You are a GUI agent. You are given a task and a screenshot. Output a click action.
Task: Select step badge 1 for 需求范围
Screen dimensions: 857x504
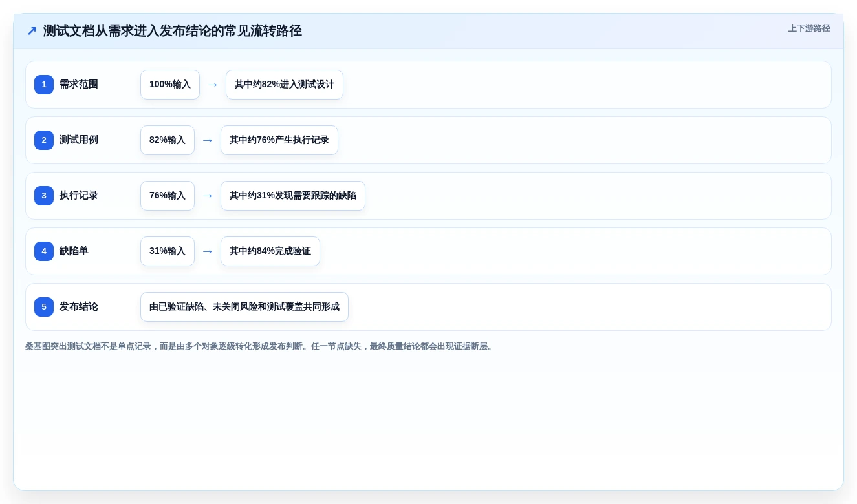point(44,85)
